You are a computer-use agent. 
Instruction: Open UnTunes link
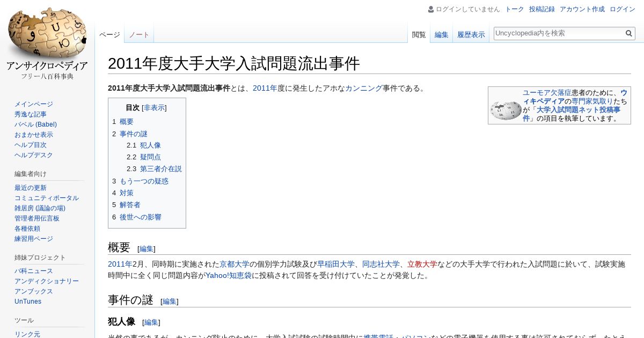28,302
